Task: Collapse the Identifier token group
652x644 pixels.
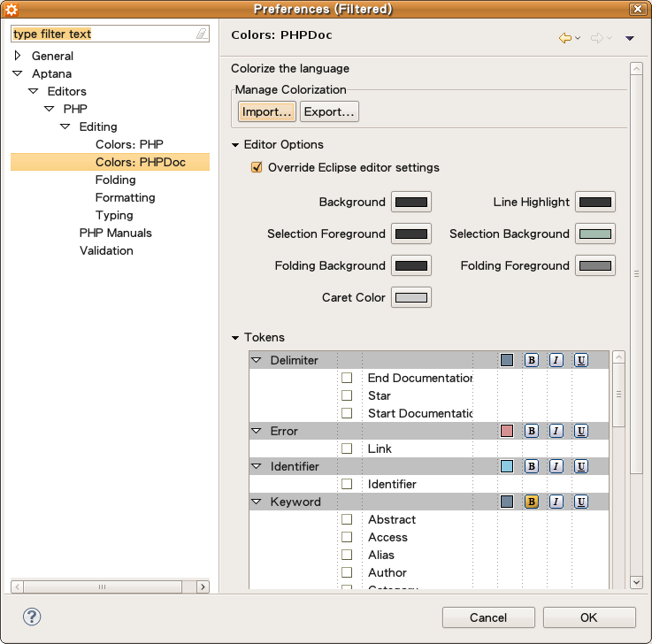Action: [x=257, y=466]
